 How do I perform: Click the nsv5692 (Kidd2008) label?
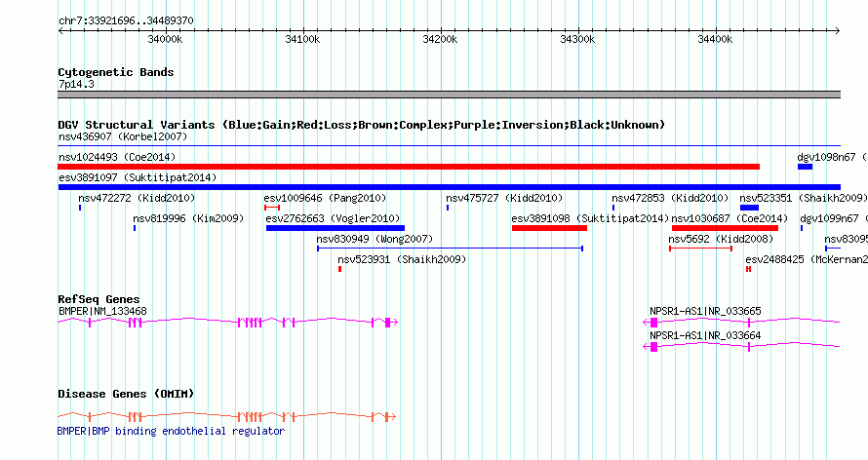click(721, 239)
